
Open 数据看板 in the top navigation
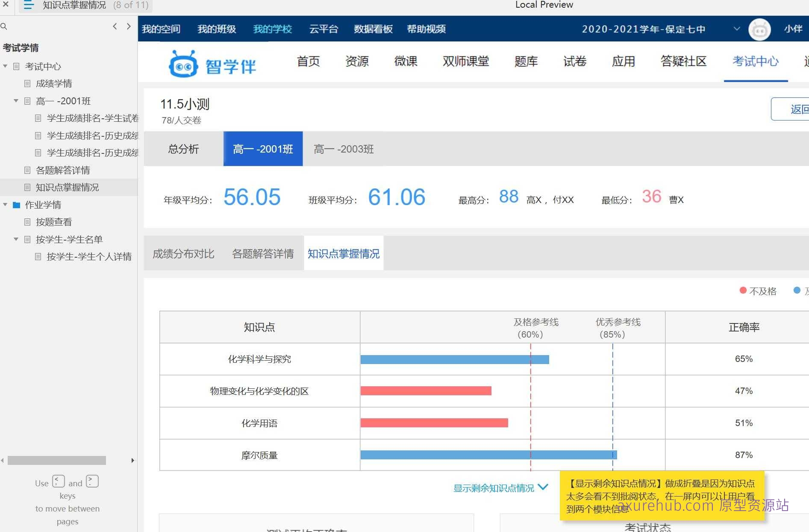point(373,29)
